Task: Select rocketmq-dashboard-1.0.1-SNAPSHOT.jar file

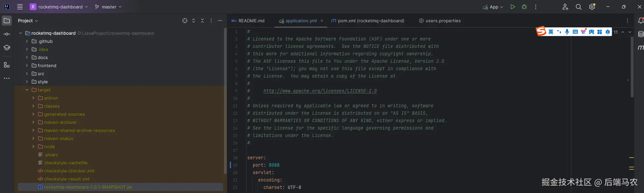Action: pyautogui.click(x=88, y=187)
